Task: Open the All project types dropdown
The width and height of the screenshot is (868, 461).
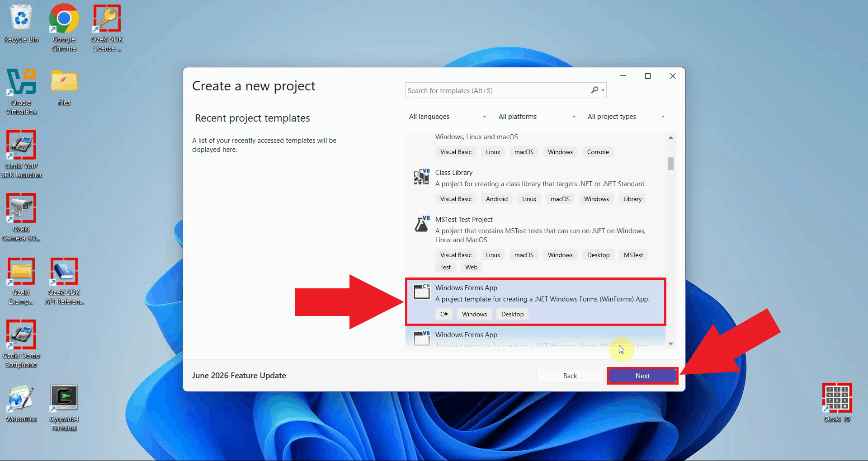Action: [x=626, y=117]
